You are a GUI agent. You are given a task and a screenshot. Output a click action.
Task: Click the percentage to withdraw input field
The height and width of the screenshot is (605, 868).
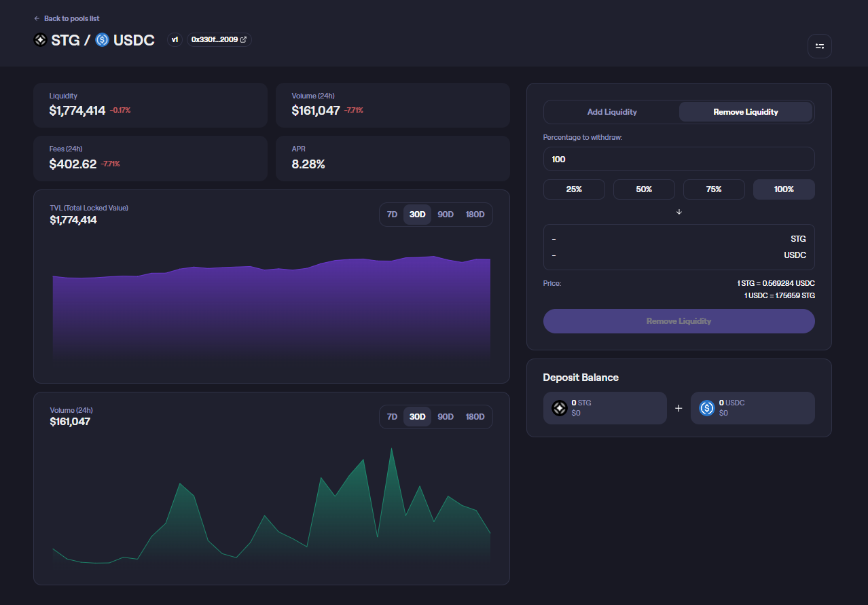679,160
